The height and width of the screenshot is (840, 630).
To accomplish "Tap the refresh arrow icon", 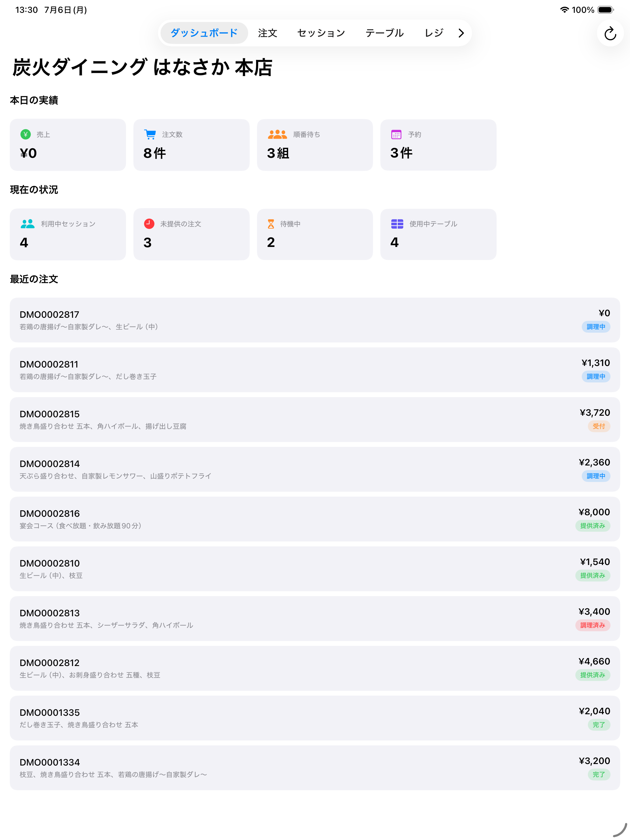I will 610,33.
